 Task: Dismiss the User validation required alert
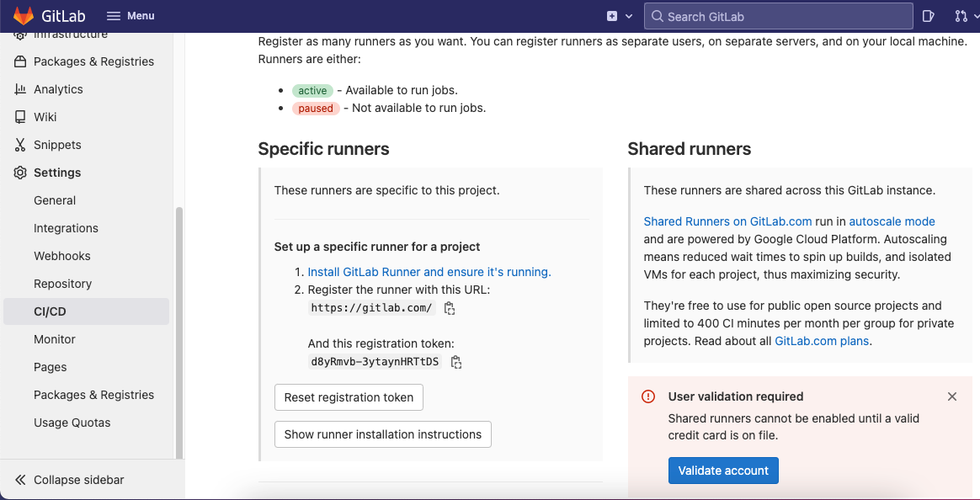pyautogui.click(x=952, y=396)
